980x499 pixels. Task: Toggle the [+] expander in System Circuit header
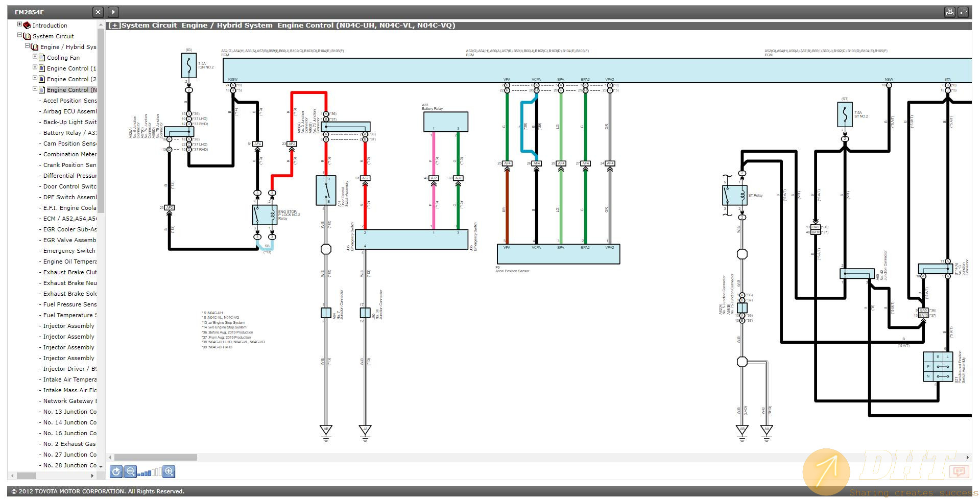pos(114,26)
